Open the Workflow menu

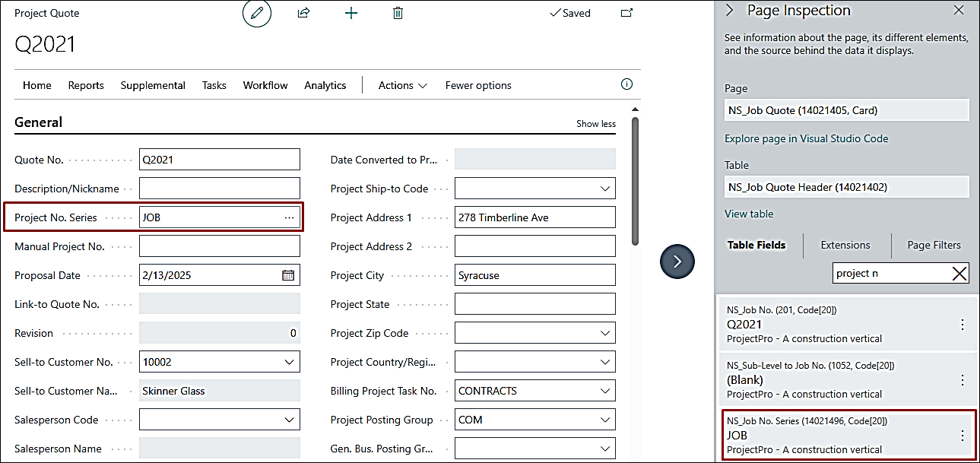coord(265,85)
